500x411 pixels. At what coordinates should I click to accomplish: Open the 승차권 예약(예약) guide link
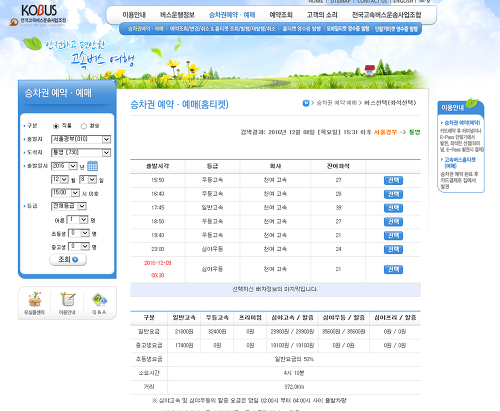click(x=462, y=123)
